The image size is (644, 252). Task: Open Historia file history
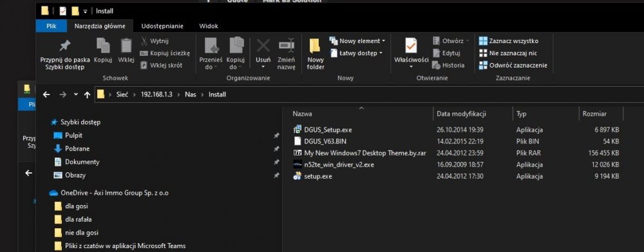[448, 65]
